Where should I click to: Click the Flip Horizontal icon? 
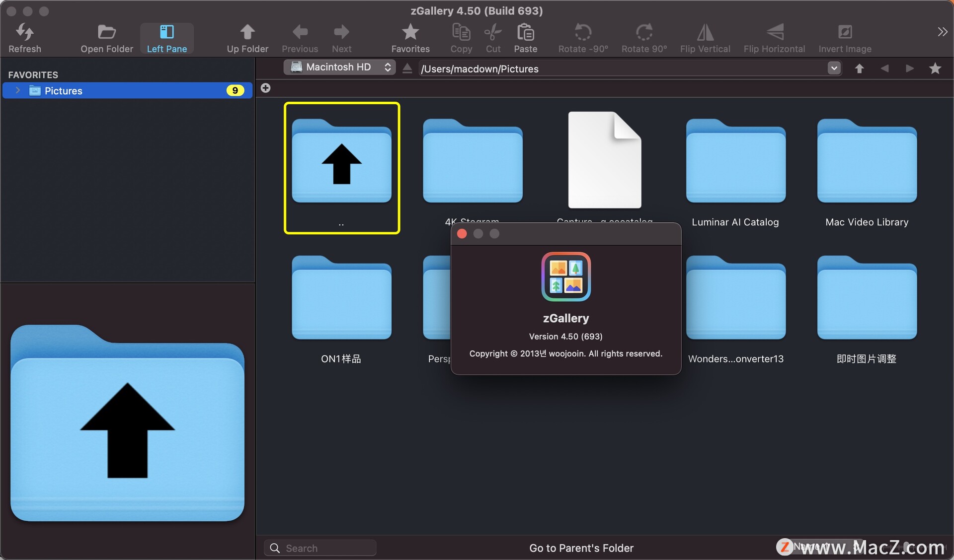[x=774, y=38]
